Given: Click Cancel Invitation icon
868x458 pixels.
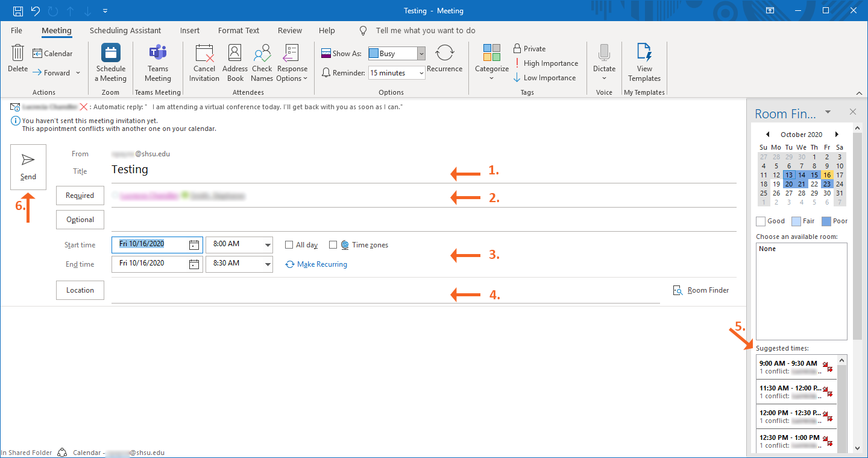Looking at the screenshot, I should pyautogui.click(x=204, y=54).
